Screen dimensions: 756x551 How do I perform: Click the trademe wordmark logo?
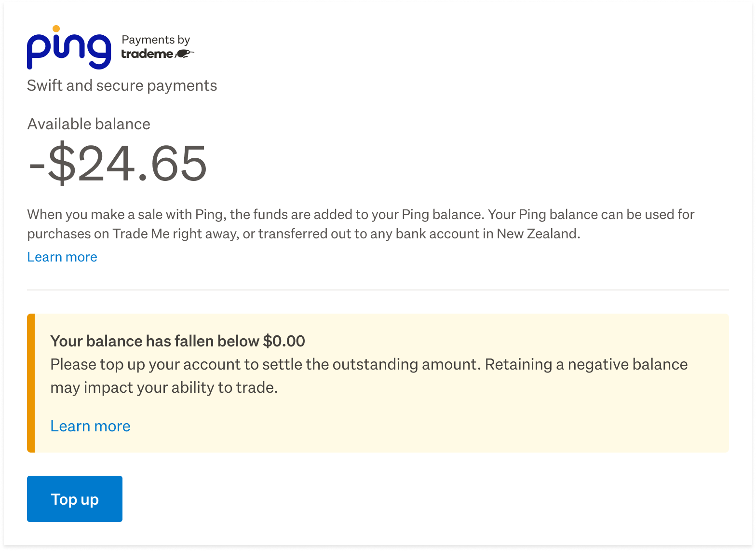[147, 54]
